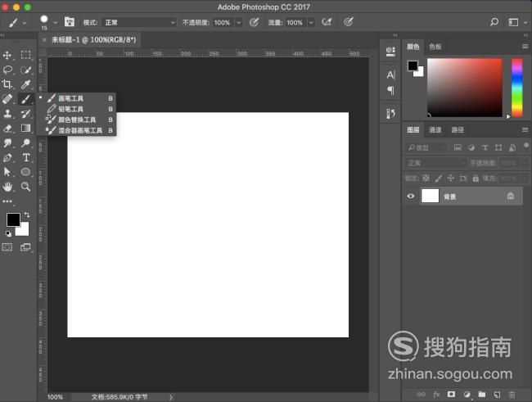Screen dimensions: 532x402
Task: Select the Clone Stamp tool
Action: point(7,114)
